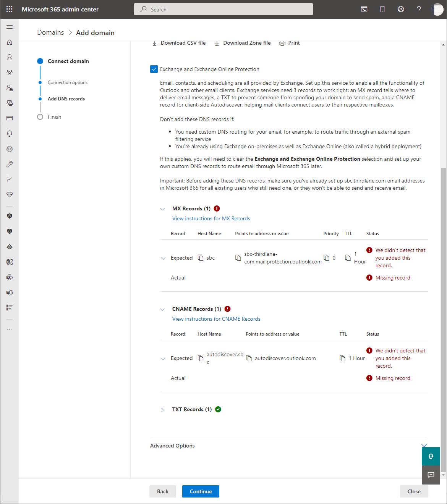Collapse the CNAME Records section

(162, 309)
